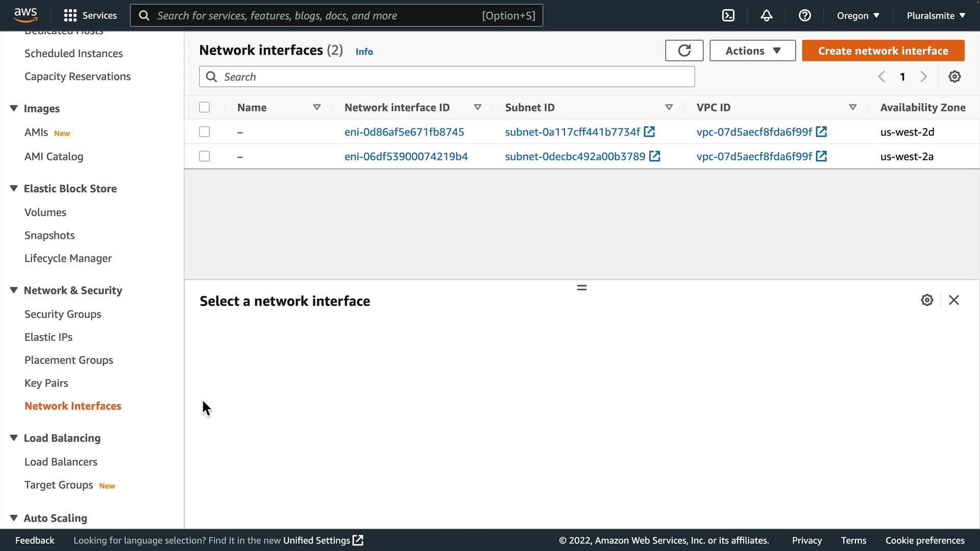Open table preferences gear icon

coord(954,77)
